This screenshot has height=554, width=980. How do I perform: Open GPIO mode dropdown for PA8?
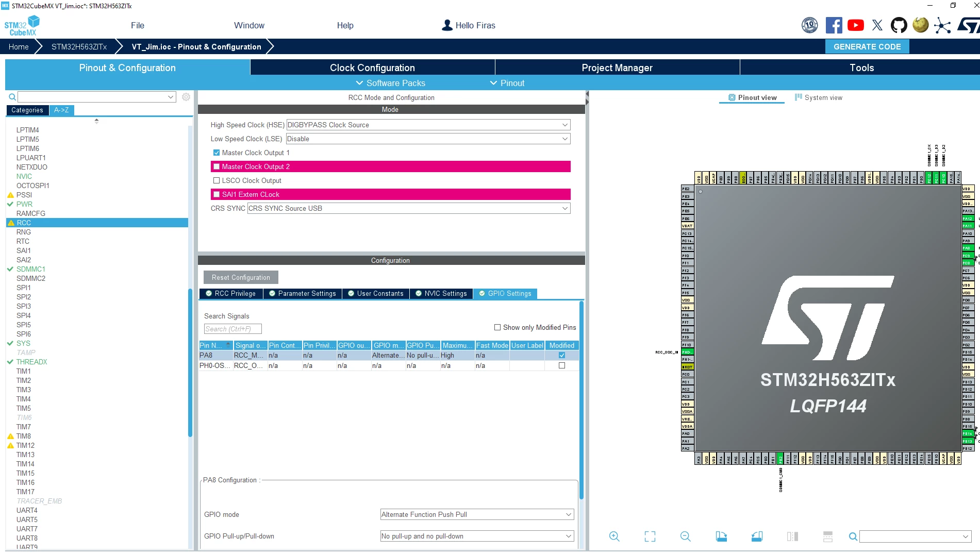[x=477, y=514]
